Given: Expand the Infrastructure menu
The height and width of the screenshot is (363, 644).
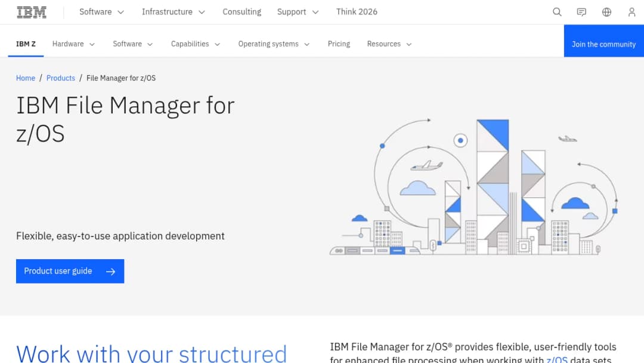Looking at the screenshot, I should (x=173, y=12).
